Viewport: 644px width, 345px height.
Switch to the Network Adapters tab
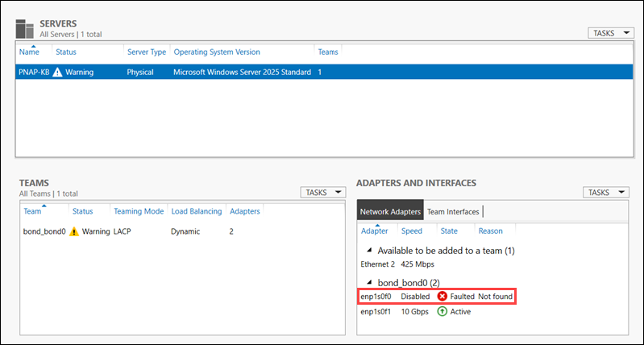[x=390, y=212]
